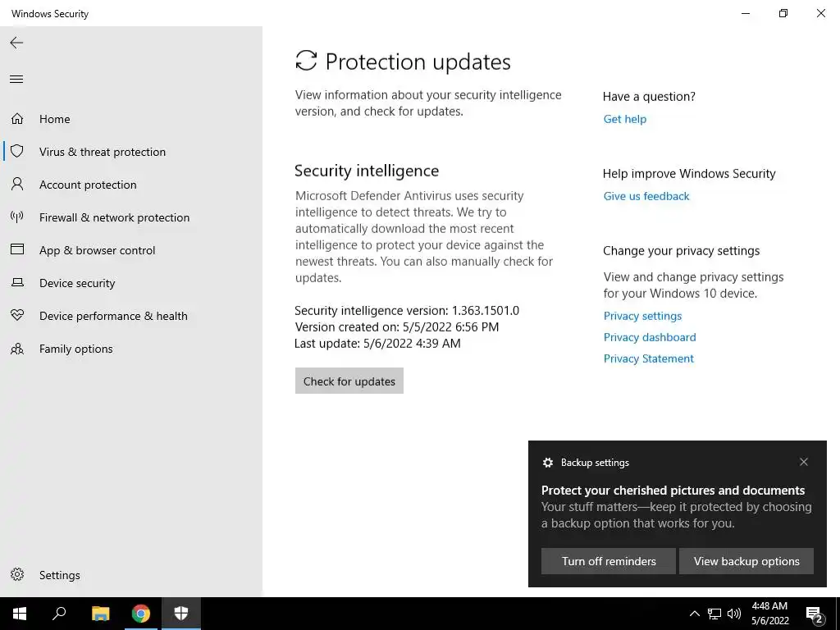The image size is (840, 630).
Task: Dismiss the Backup settings notification
Action: 804,462
